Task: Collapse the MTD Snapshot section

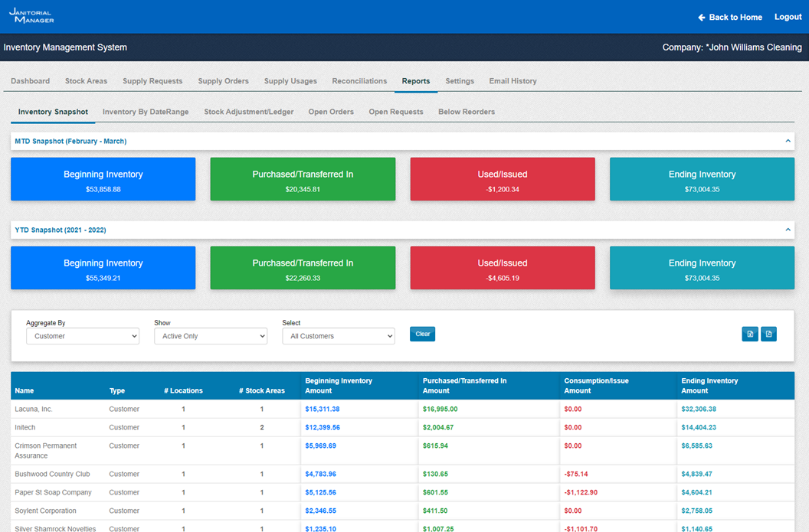Action: point(788,141)
